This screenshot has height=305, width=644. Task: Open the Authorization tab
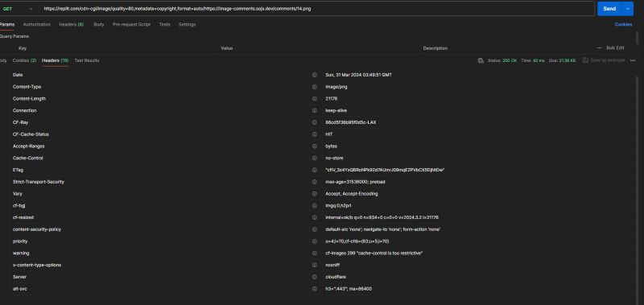tap(37, 25)
